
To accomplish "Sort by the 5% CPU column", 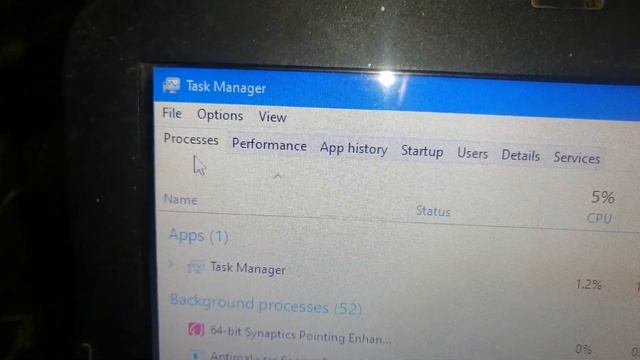I will [601, 207].
